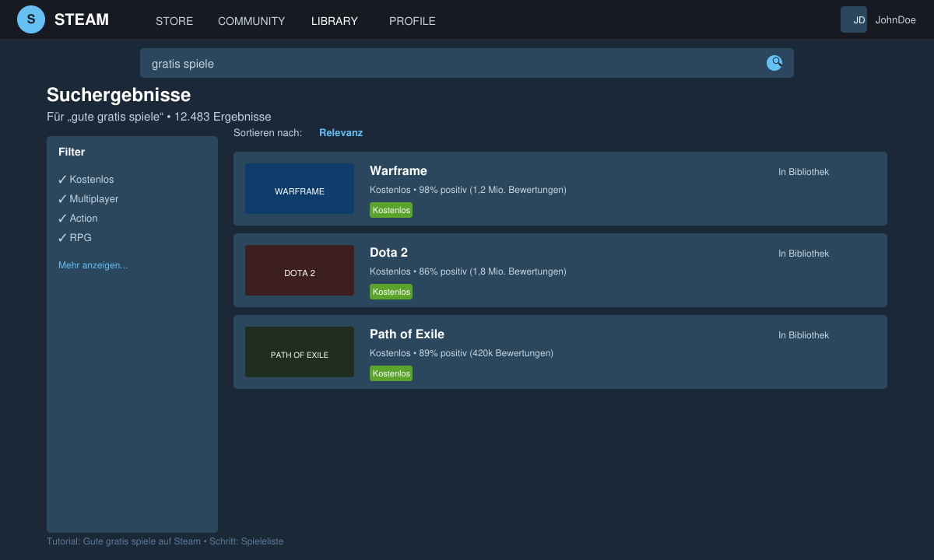Screen dimensions: 934x560
Task: Click 'In Bibliothek' on Warframe row
Action: [x=803, y=172]
